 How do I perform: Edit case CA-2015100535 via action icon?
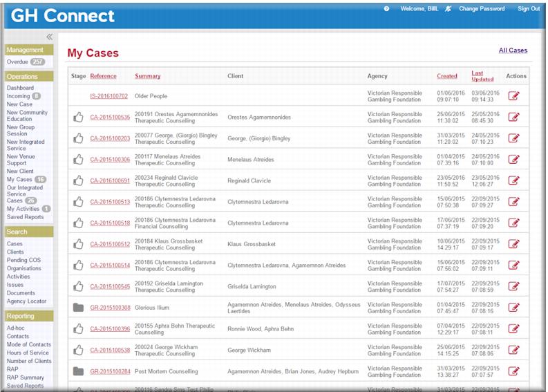tap(513, 117)
